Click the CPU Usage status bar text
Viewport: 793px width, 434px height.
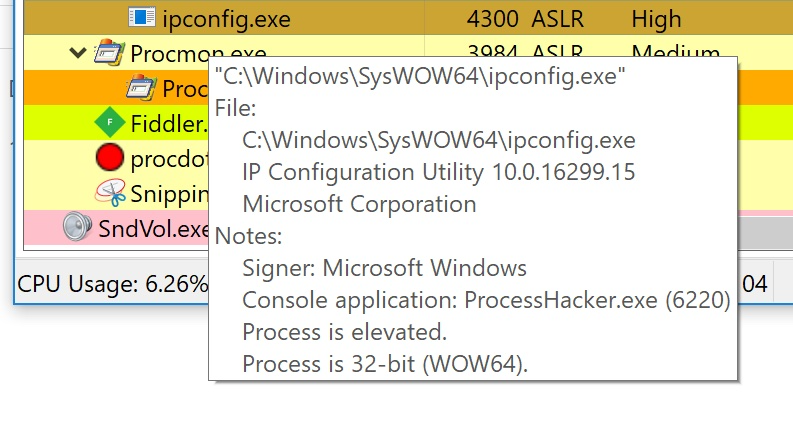coord(112,284)
